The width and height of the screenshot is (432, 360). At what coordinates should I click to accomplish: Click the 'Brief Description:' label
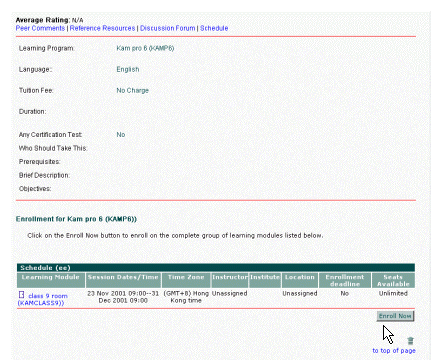pos(44,175)
